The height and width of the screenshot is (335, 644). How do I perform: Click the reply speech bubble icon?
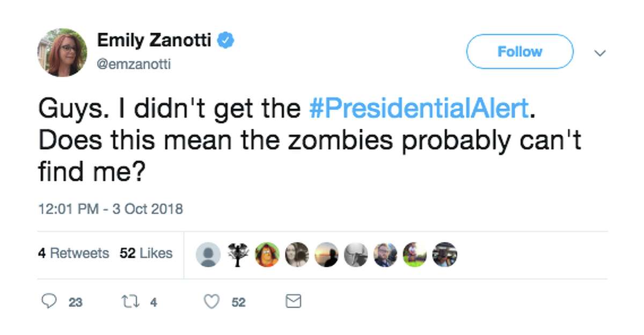(50, 301)
